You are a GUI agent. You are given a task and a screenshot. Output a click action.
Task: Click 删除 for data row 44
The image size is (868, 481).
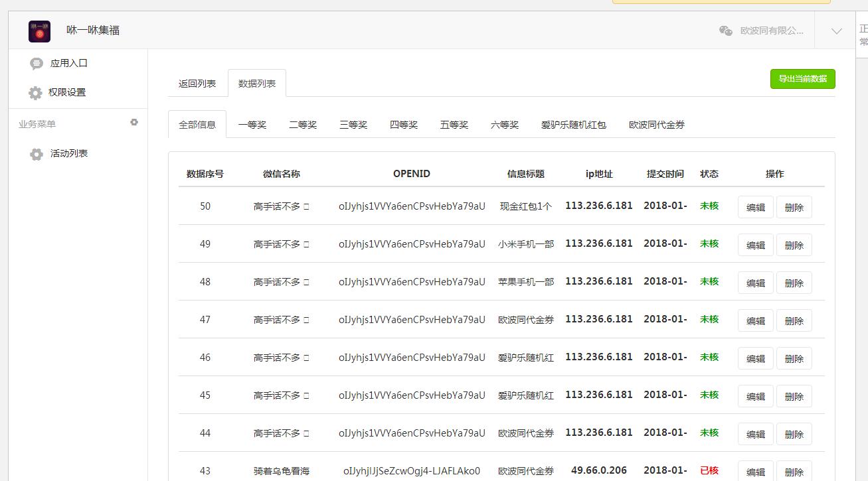pyautogui.click(x=794, y=434)
